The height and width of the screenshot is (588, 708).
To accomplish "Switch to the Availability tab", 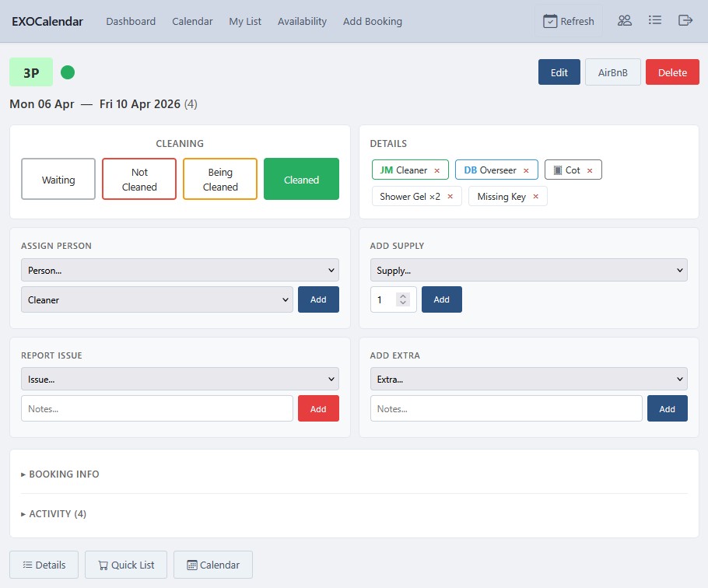I will [x=302, y=21].
